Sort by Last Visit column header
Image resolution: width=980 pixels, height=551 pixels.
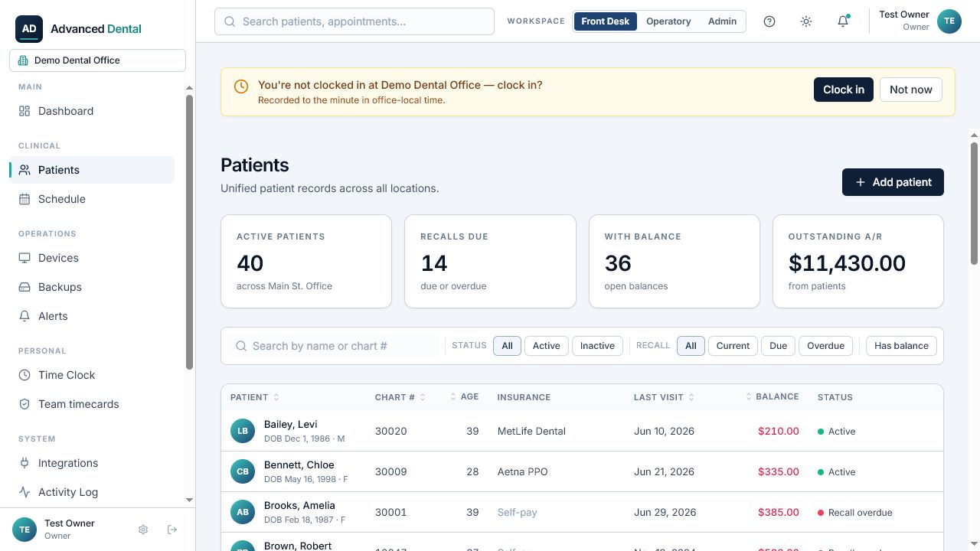(x=664, y=397)
